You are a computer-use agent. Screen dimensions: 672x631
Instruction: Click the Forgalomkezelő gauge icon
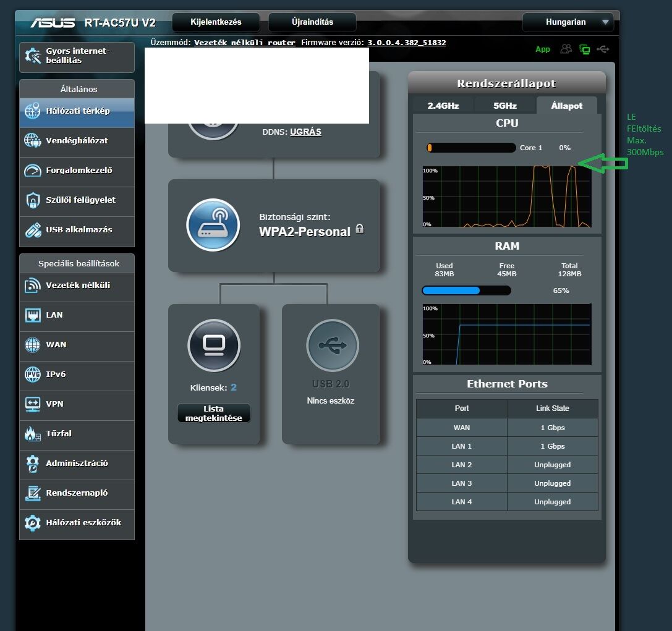pyautogui.click(x=33, y=171)
